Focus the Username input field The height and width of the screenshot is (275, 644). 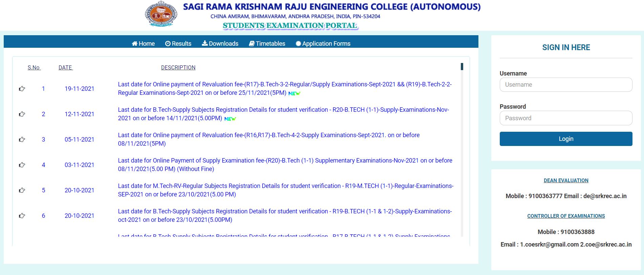click(x=566, y=85)
